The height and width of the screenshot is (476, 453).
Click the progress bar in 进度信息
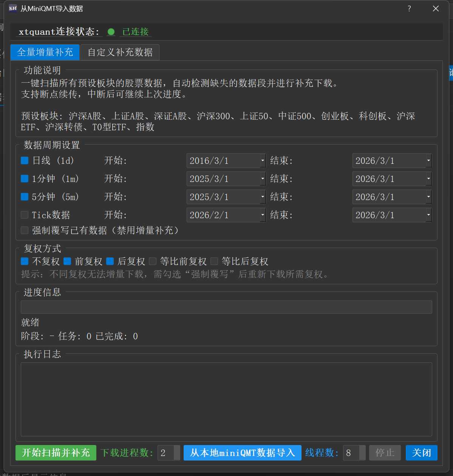(226, 307)
